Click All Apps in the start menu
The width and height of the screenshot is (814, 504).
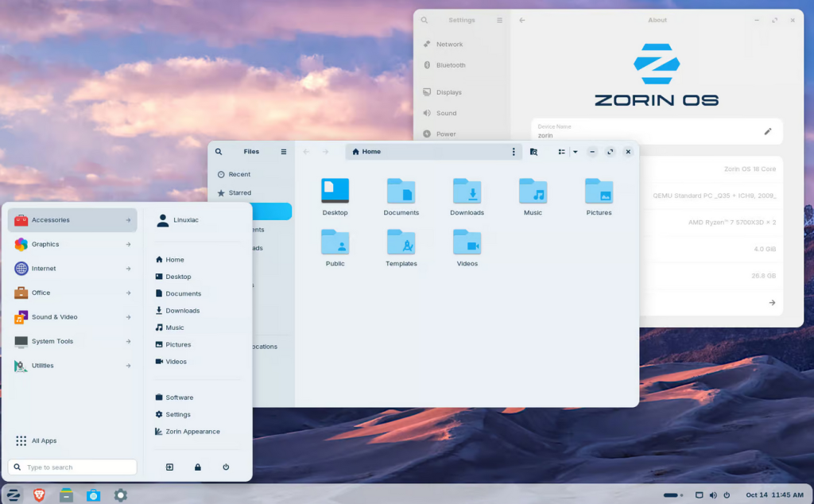click(x=44, y=440)
